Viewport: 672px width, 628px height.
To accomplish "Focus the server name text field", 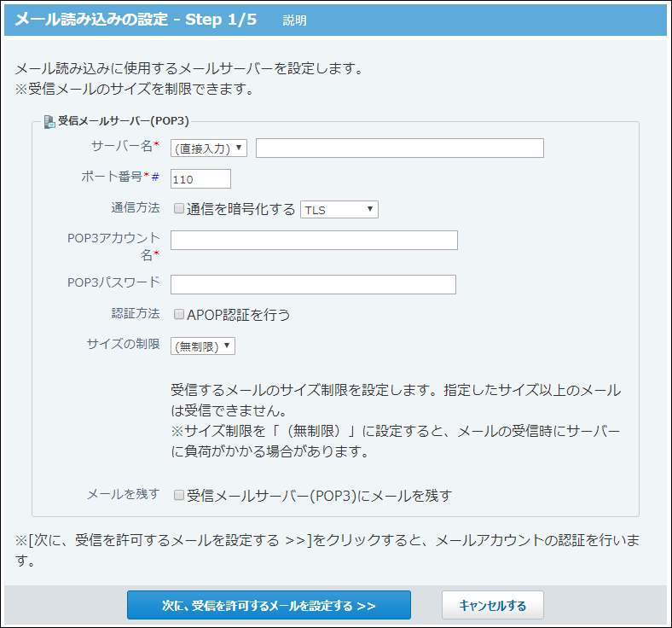I will (x=399, y=148).
